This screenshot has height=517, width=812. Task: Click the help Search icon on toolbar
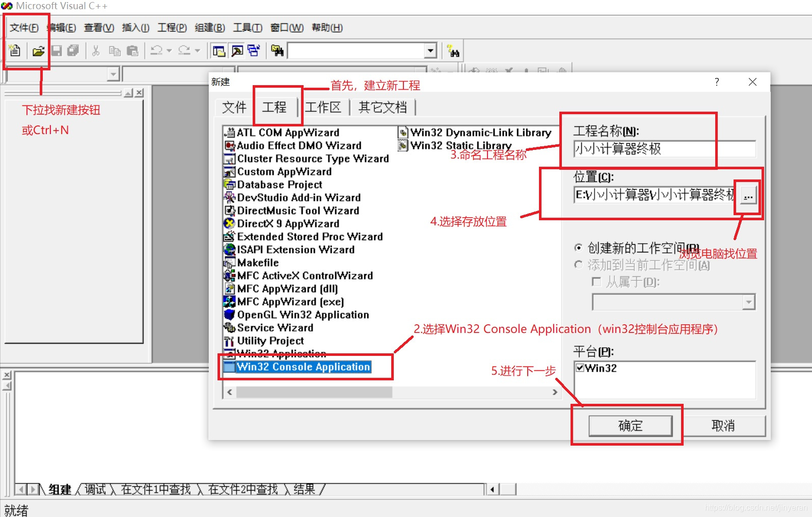click(453, 50)
